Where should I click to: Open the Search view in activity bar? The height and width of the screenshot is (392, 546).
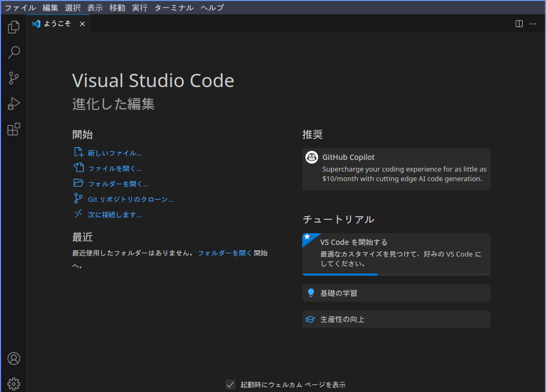[14, 53]
